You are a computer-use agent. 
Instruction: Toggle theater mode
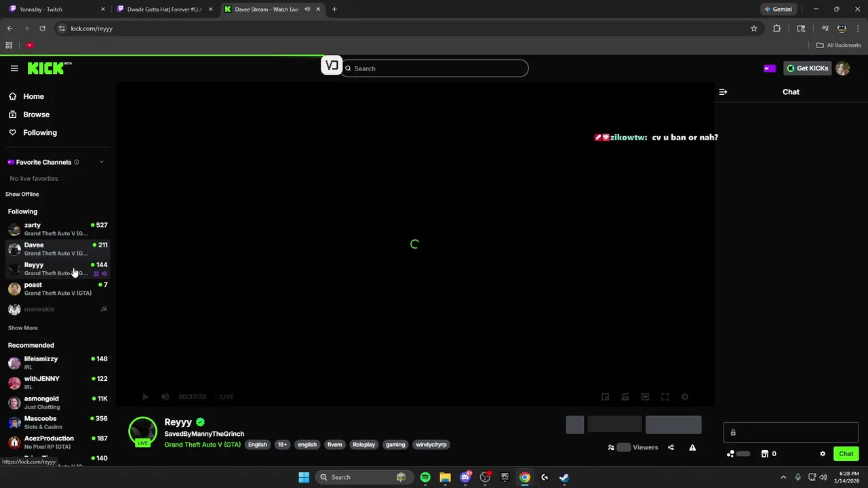pos(645,397)
